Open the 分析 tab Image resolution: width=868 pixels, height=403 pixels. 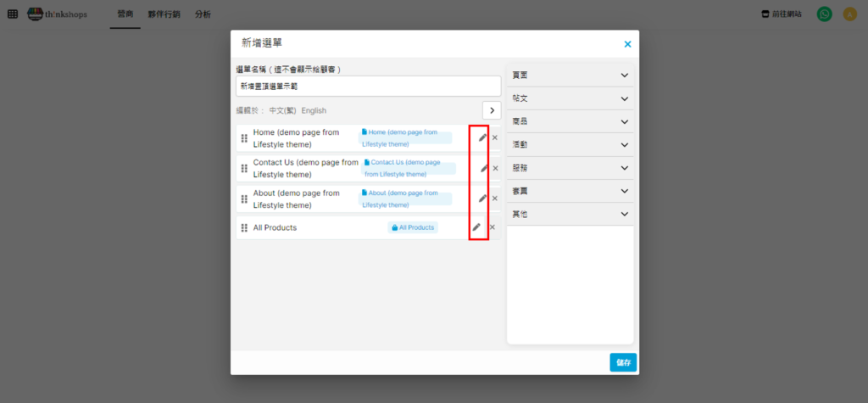[x=203, y=14]
